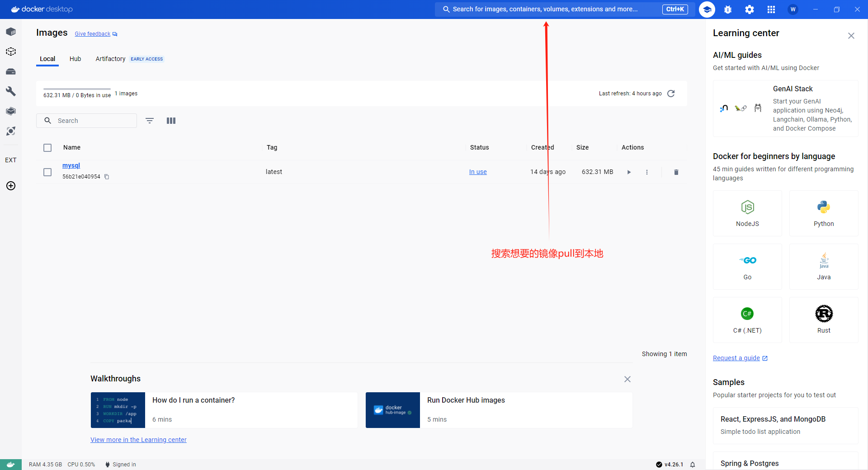This screenshot has height=470, width=868.
Task: Open the Volumes section in the sidebar
Action: pyautogui.click(x=11, y=71)
